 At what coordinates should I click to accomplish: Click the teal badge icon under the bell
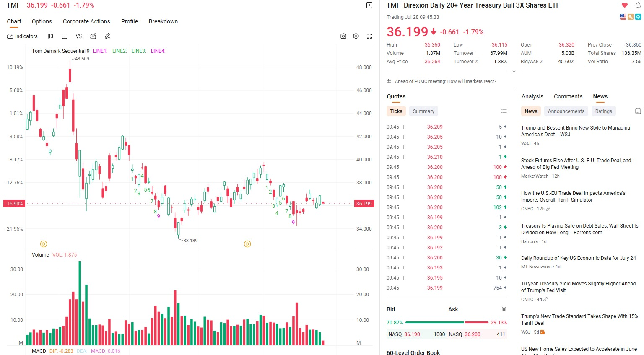coord(638,17)
